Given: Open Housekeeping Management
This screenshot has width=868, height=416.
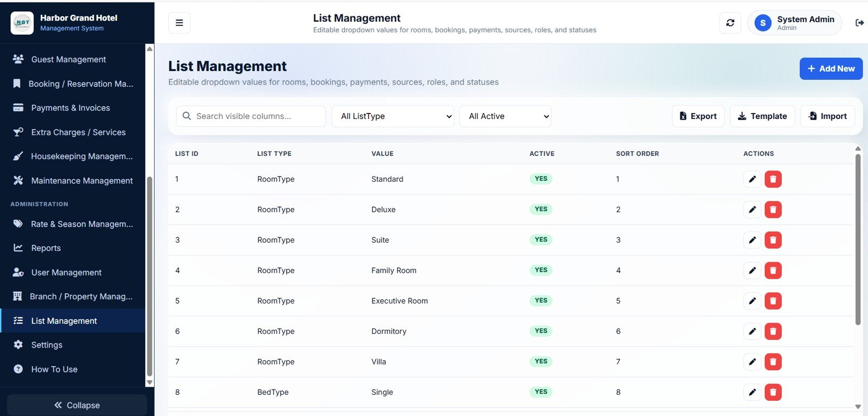Looking at the screenshot, I should (x=73, y=156).
